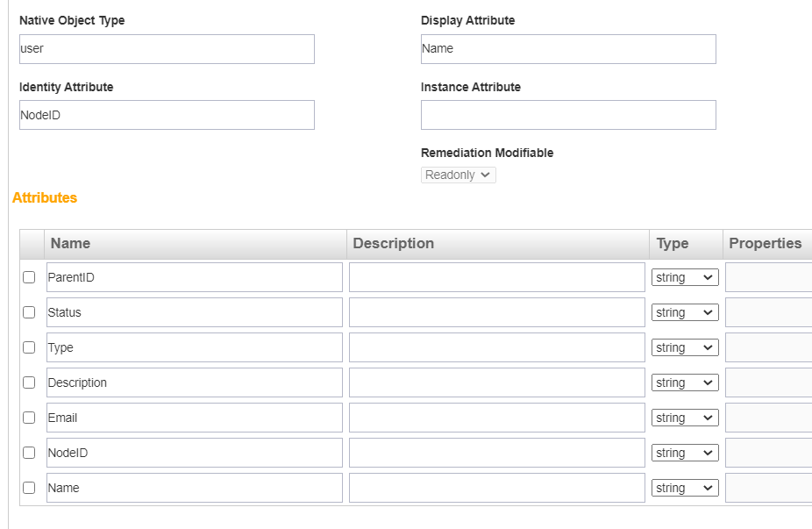The image size is (812, 529).
Task: Expand the Type dropdown in the Email row
Action: [684, 418]
